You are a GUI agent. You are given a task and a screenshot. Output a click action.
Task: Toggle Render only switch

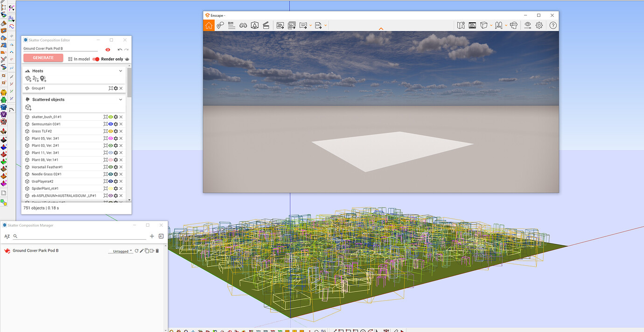point(96,59)
